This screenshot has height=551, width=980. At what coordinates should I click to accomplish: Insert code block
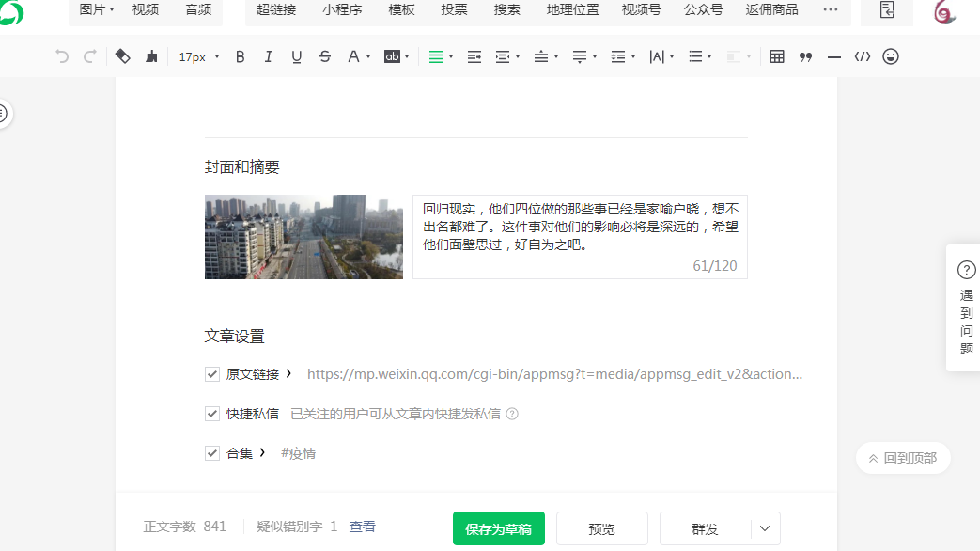click(863, 57)
